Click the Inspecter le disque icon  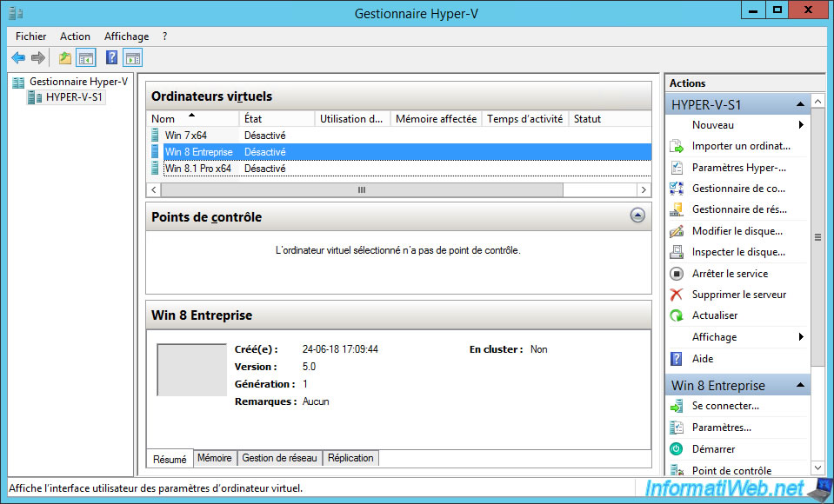tap(676, 252)
